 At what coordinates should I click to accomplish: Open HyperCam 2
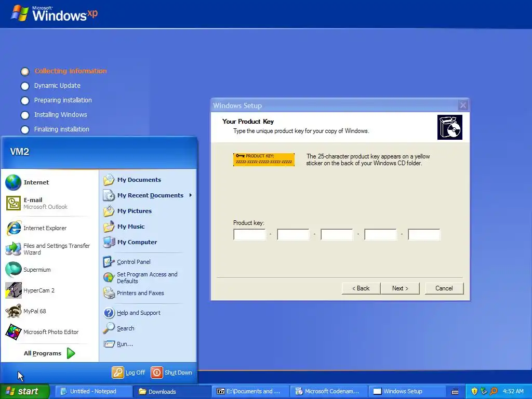tap(49, 290)
